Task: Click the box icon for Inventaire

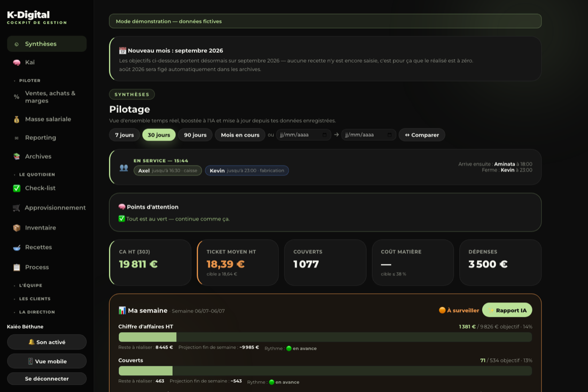Action: [17, 228]
